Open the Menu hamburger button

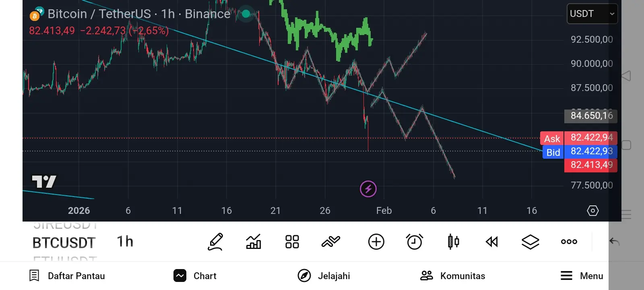[x=582, y=276]
